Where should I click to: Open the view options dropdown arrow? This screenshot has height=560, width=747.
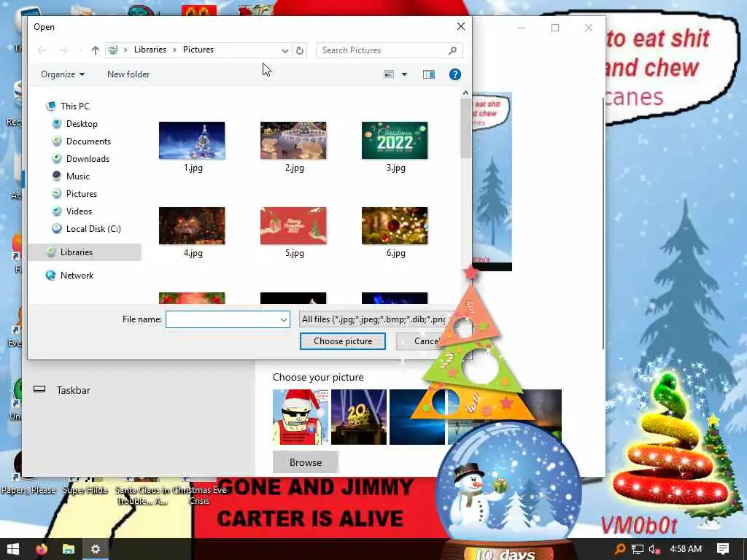404,74
